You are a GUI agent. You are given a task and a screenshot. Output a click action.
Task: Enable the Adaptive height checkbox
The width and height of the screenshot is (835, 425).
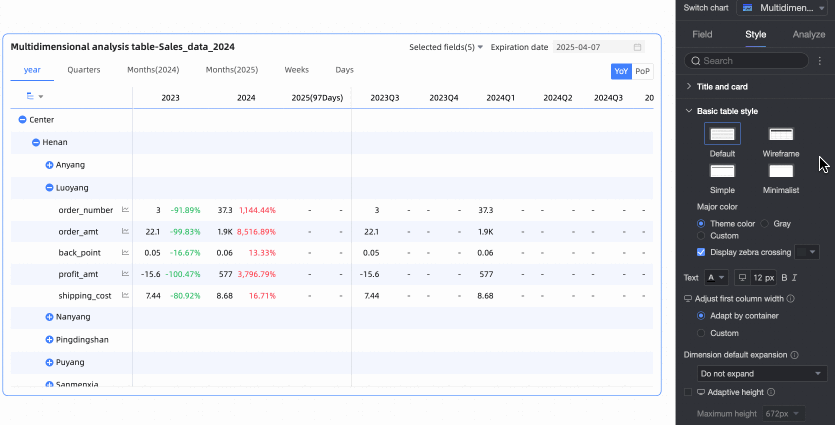[x=688, y=392]
